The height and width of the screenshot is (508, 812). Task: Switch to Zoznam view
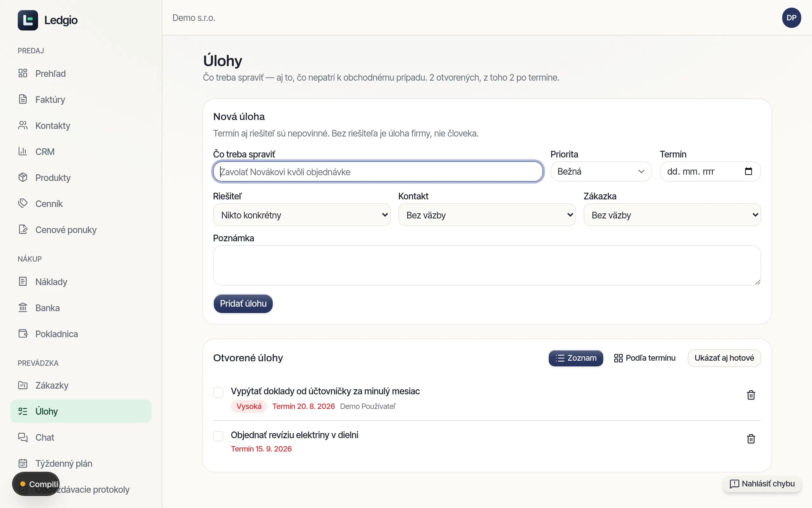[x=576, y=358]
